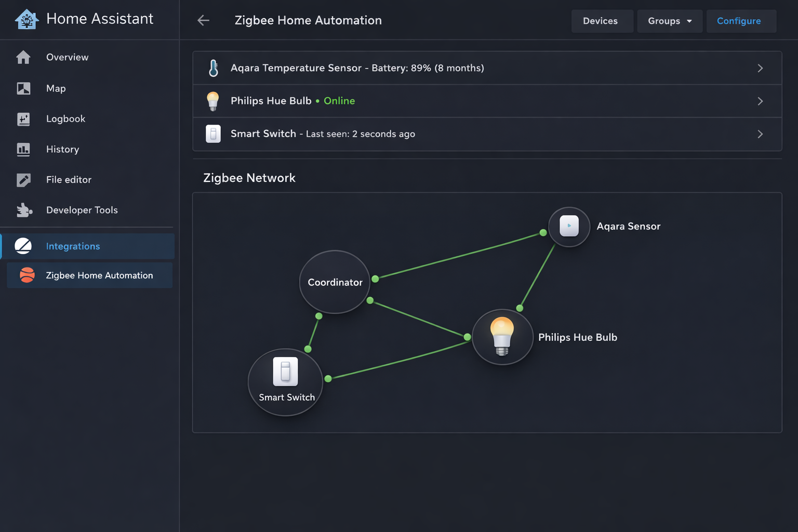Screen dimensions: 798x532
Task: Open the Groups dropdown
Action: (670, 21)
